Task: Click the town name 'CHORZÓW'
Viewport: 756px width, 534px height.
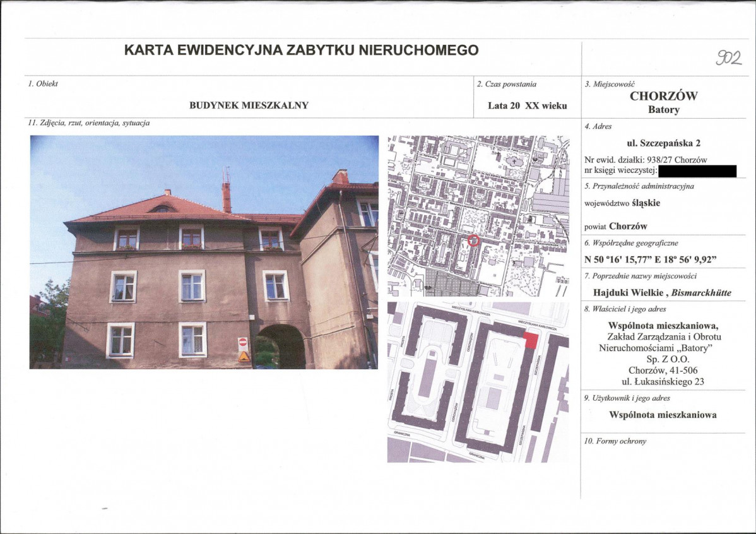Action: click(664, 95)
